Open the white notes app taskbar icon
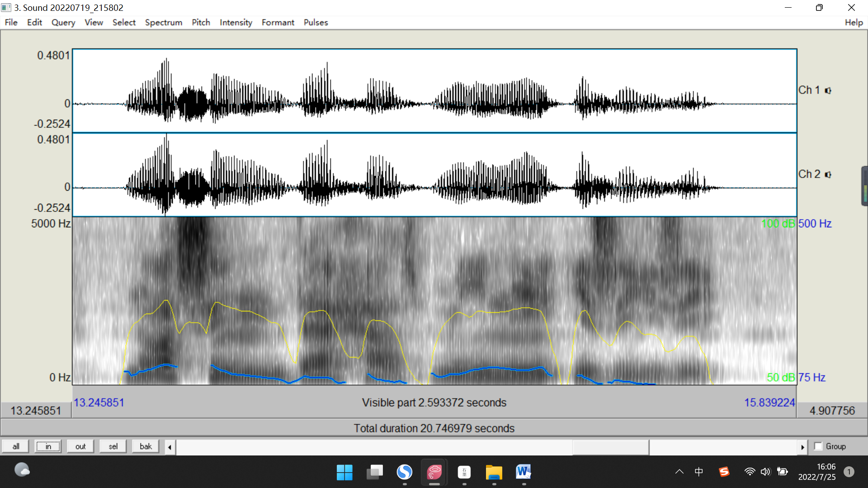The width and height of the screenshot is (868, 488). click(464, 472)
